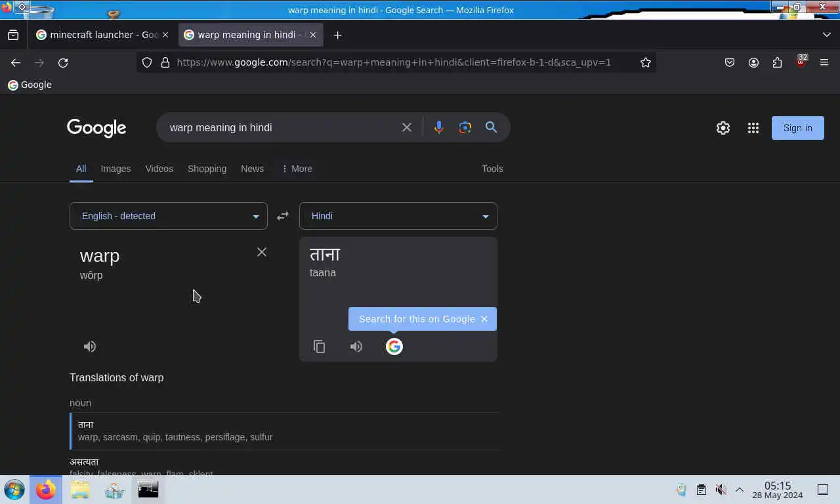Switch to Images results
This screenshot has width=840, height=504.
click(x=115, y=169)
